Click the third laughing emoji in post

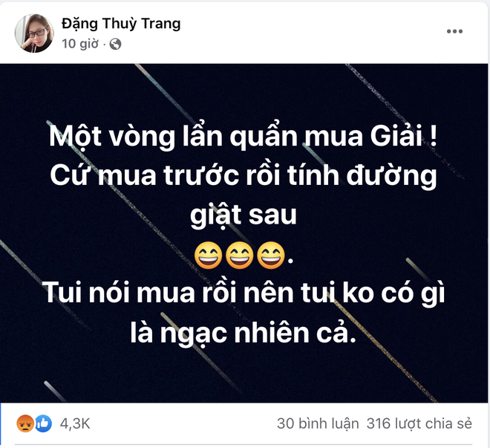[271, 255]
